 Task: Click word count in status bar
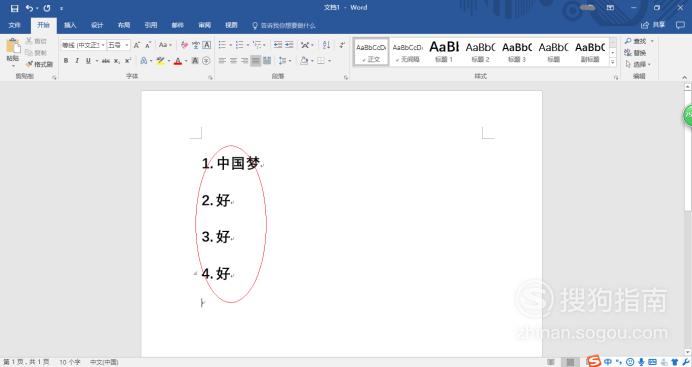click(70, 362)
